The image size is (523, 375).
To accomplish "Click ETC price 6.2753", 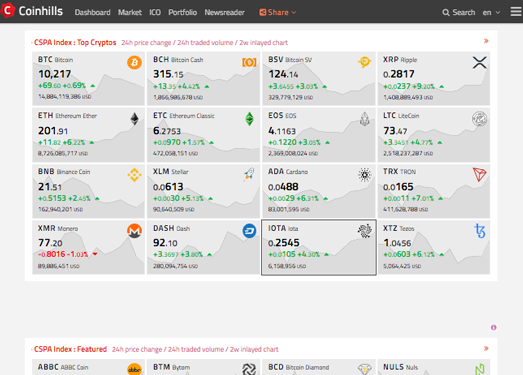I will [167, 131].
